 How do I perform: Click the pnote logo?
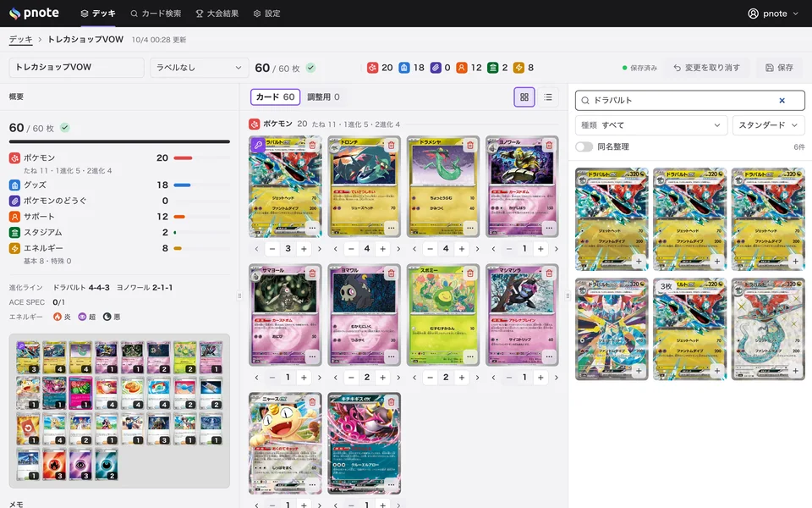click(34, 14)
